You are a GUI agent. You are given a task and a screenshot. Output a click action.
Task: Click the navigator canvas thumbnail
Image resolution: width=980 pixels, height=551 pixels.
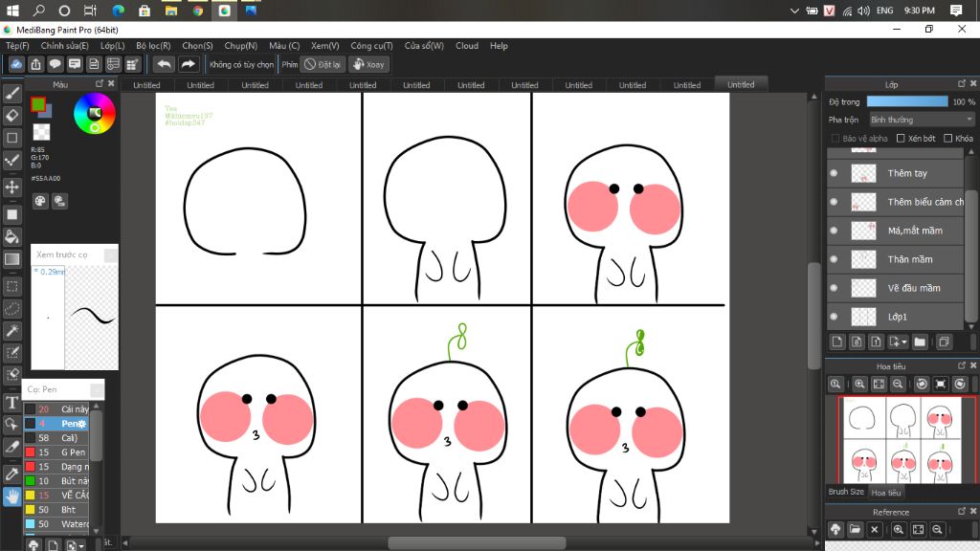(x=902, y=440)
